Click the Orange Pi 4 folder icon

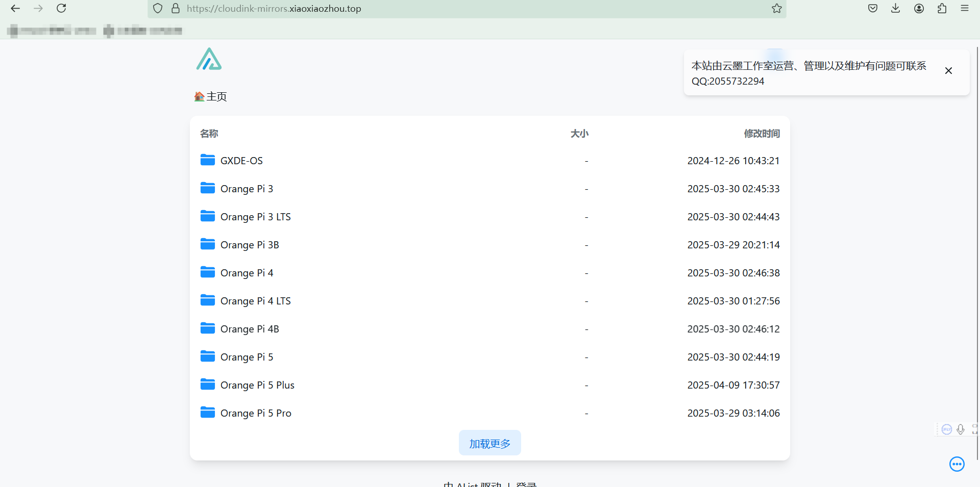pyautogui.click(x=208, y=272)
